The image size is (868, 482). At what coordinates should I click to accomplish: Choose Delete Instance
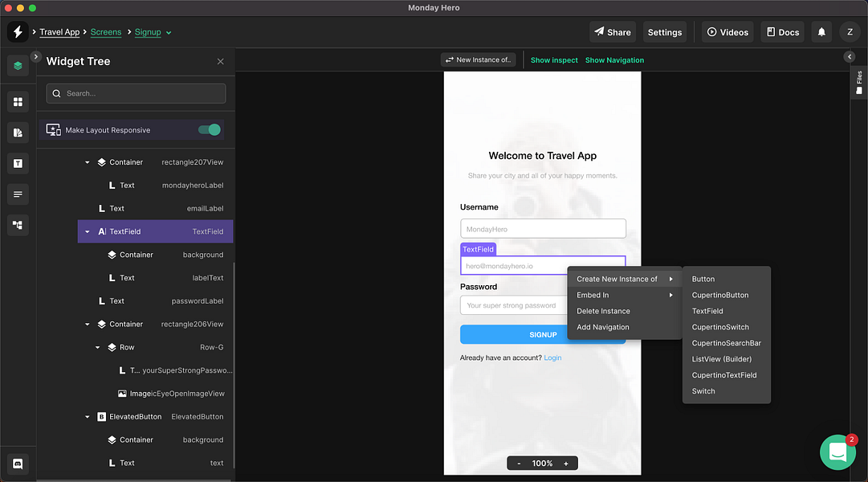pos(625,311)
